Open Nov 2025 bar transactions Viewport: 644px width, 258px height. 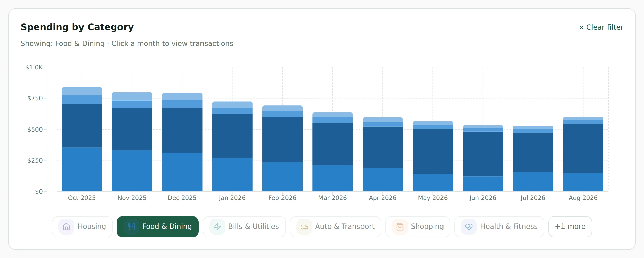tap(132, 142)
